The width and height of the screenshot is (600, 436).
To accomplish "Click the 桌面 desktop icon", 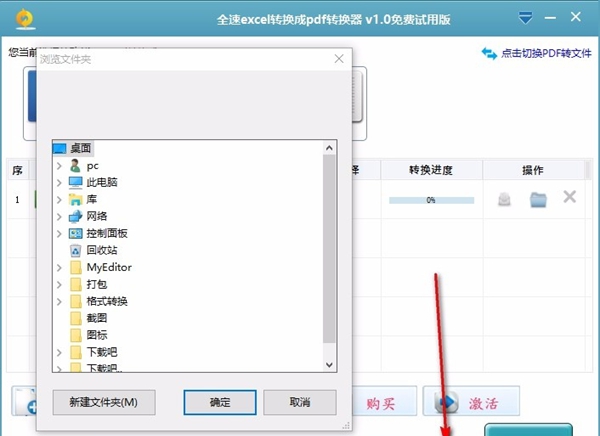I will 60,148.
